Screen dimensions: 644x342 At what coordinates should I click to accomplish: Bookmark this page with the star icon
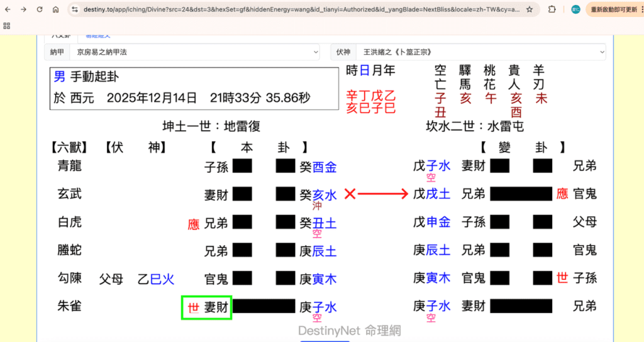[x=530, y=9]
